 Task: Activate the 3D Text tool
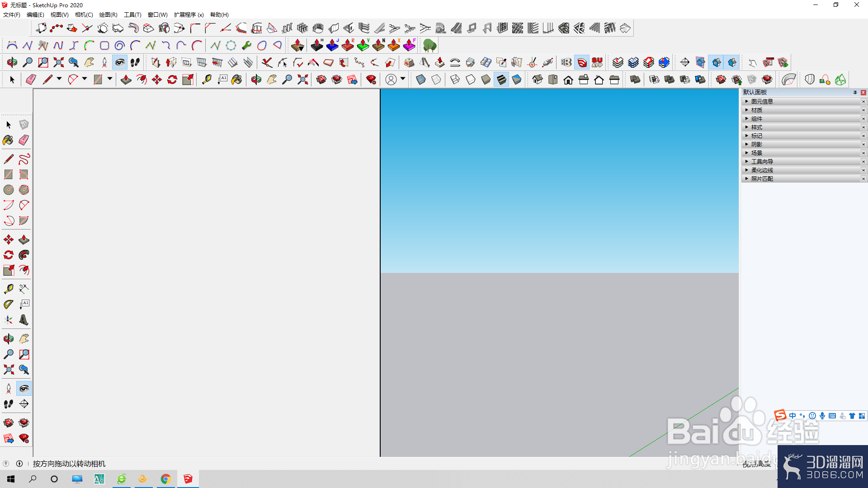[24, 320]
